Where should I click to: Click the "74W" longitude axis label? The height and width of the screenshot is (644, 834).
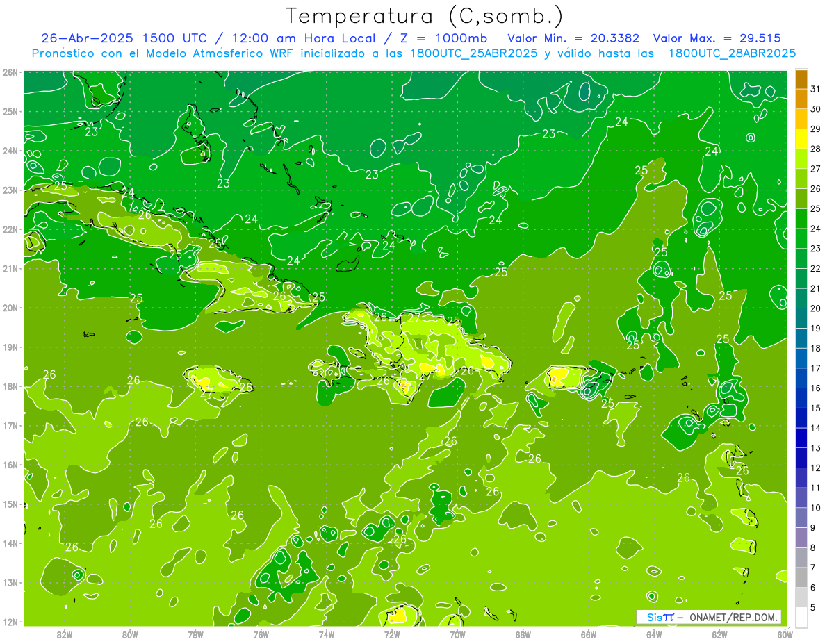point(327,634)
